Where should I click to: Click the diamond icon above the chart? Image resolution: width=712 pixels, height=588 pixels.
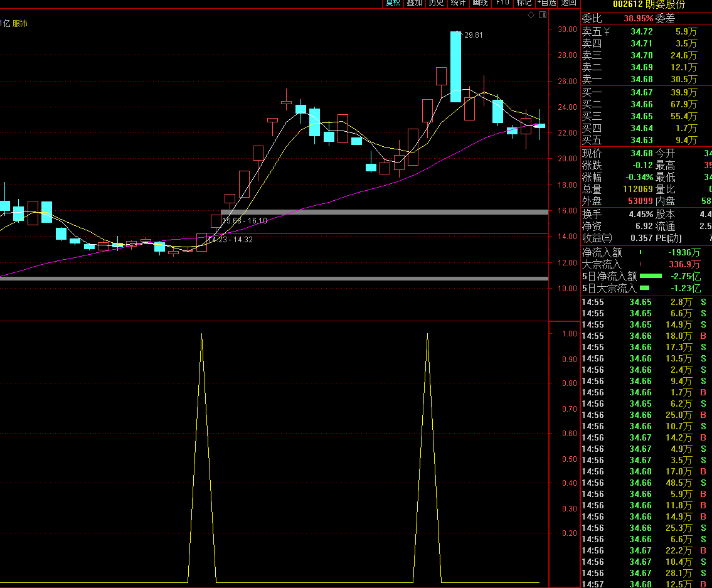[x=531, y=15]
